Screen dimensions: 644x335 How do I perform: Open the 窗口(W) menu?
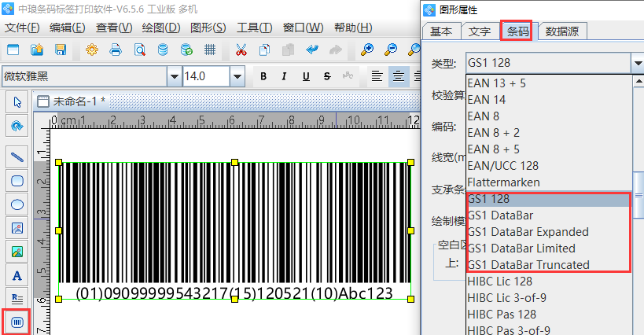click(304, 28)
